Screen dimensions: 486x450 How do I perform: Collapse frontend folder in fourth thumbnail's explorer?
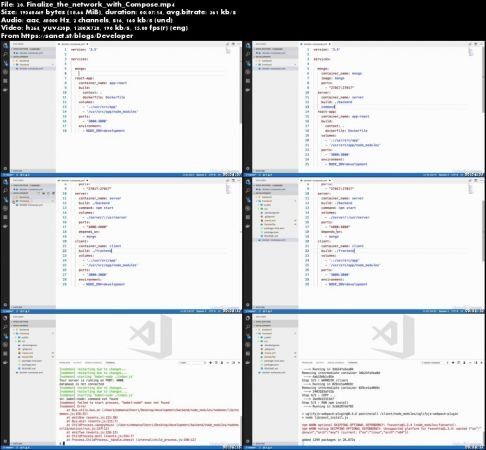267,201
